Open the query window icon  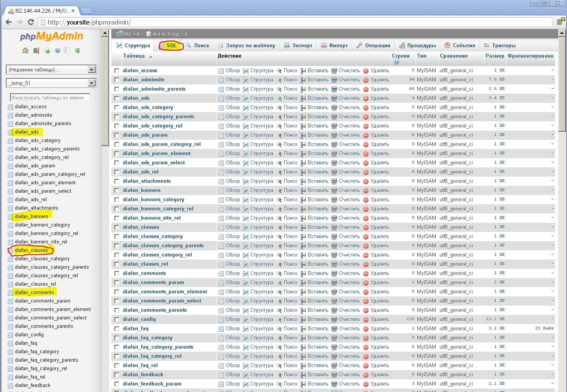[x=47, y=50]
